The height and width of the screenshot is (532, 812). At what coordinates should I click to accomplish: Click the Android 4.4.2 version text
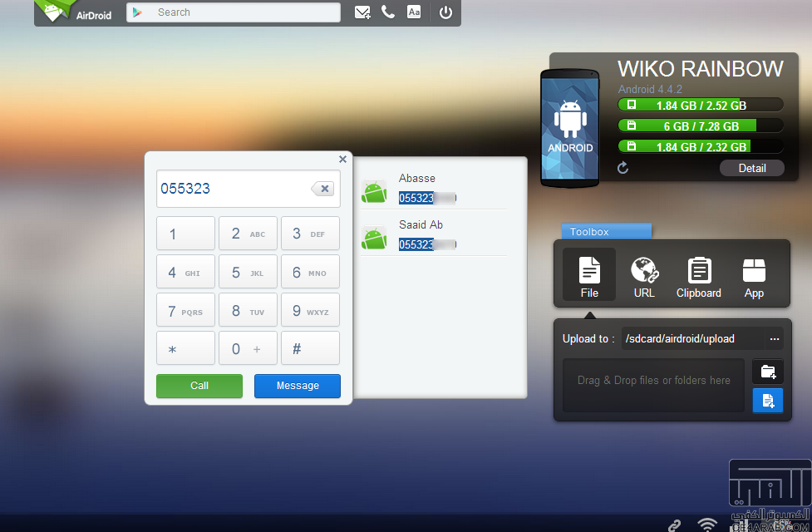[x=650, y=89]
